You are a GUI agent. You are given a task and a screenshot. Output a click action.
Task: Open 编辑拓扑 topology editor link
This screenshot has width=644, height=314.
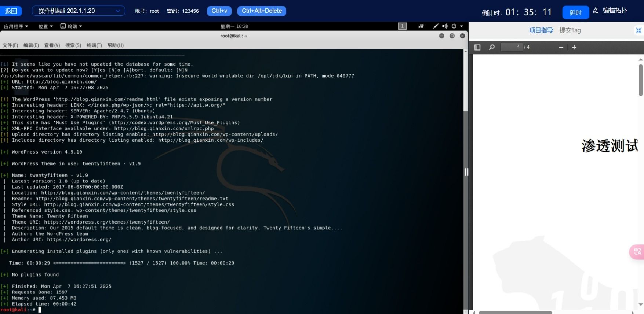615,11
